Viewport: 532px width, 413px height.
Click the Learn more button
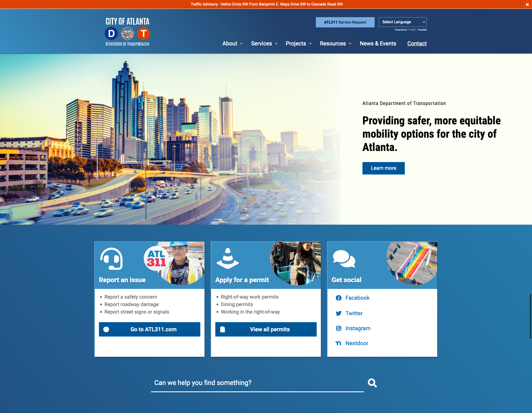tap(383, 168)
